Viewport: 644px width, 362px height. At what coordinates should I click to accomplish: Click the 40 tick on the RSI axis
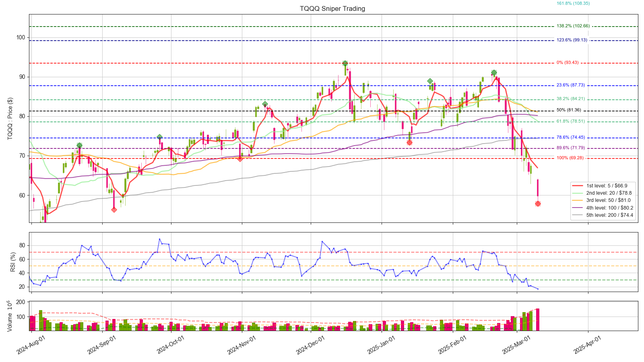point(22,273)
